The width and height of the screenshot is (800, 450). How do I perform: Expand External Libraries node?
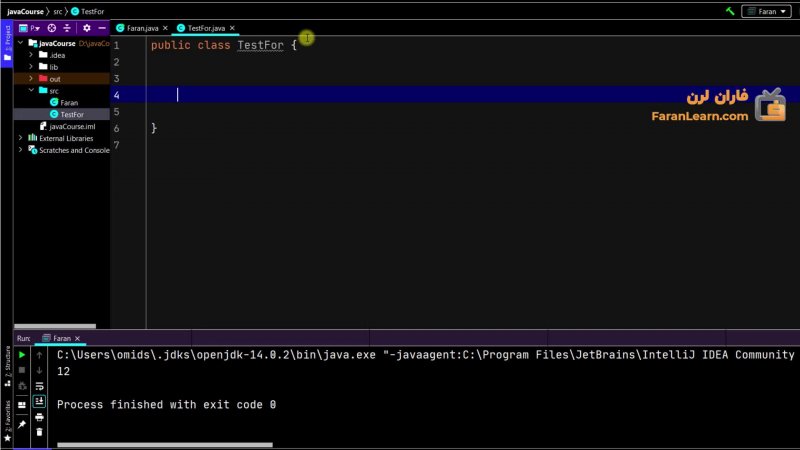pyautogui.click(x=21, y=138)
